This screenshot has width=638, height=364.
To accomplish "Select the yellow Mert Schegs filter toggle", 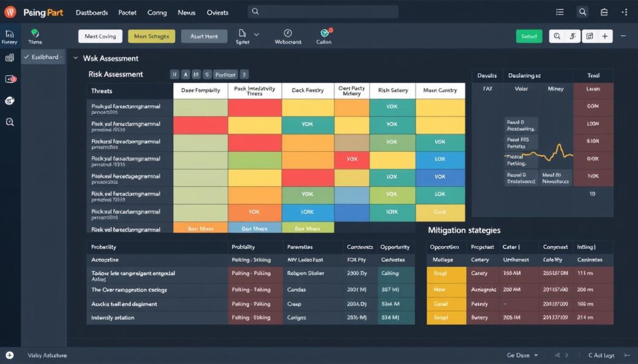I will 151,36.
